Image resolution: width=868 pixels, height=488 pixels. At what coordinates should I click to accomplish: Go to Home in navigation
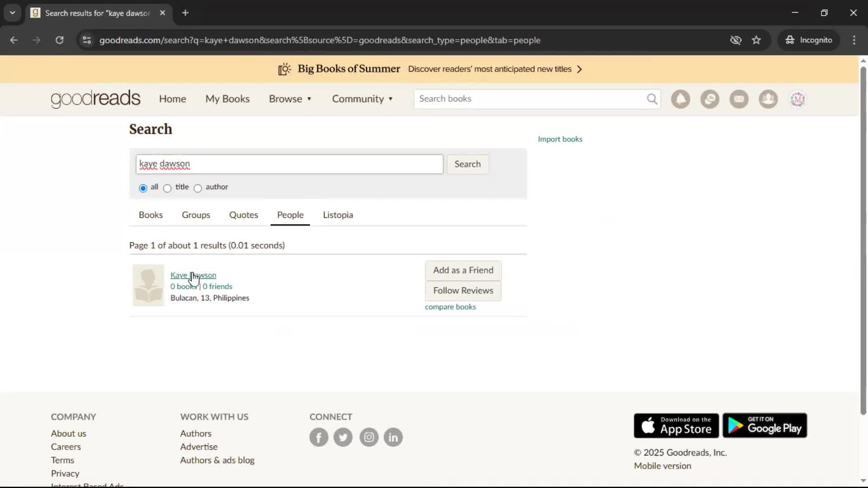[x=172, y=99]
